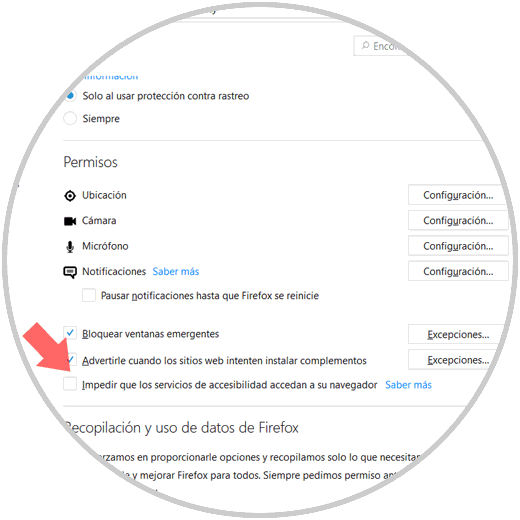
Task: Enable Impedir servicios de accesibilidad checkbox
Action: pyautogui.click(x=70, y=384)
